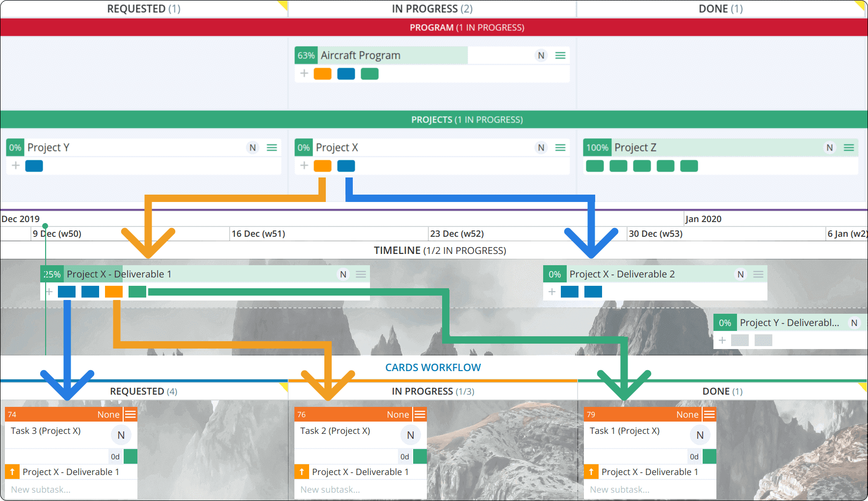Viewport: 868px width, 501px height.
Task: Open card menu on Task 3
Action: 130,414
